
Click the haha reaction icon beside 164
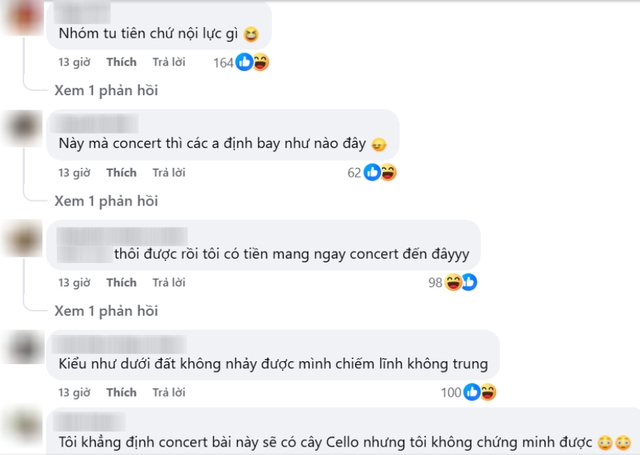pos(261,62)
